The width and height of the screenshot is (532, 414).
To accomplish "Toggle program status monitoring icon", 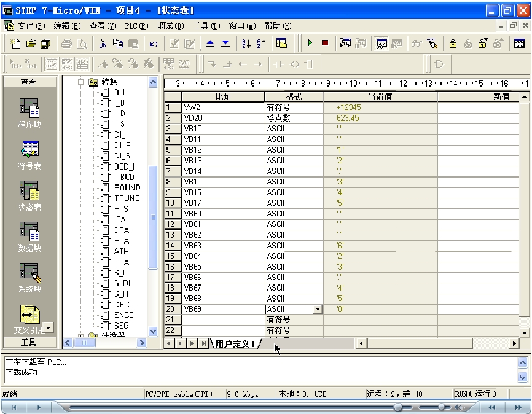I will [345, 44].
